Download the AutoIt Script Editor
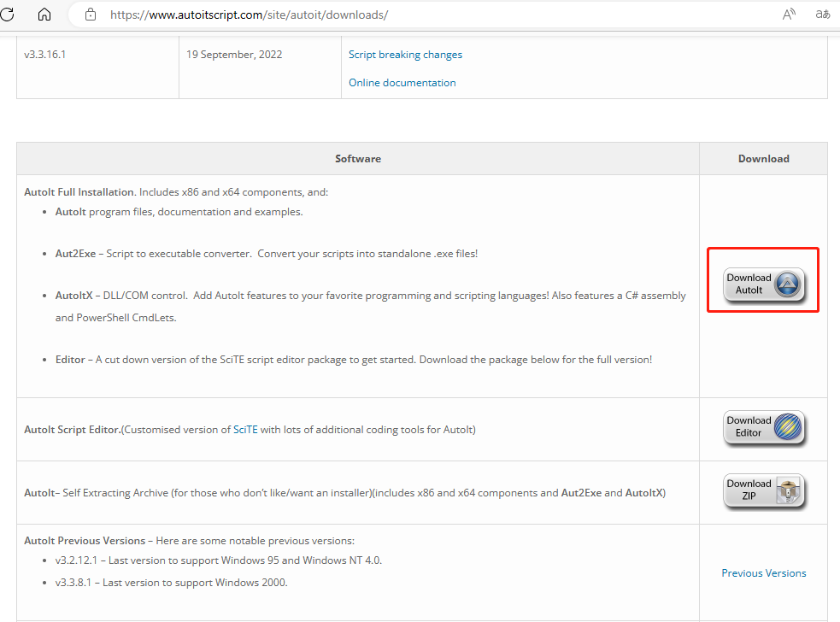840x622 pixels. point(764,427)
